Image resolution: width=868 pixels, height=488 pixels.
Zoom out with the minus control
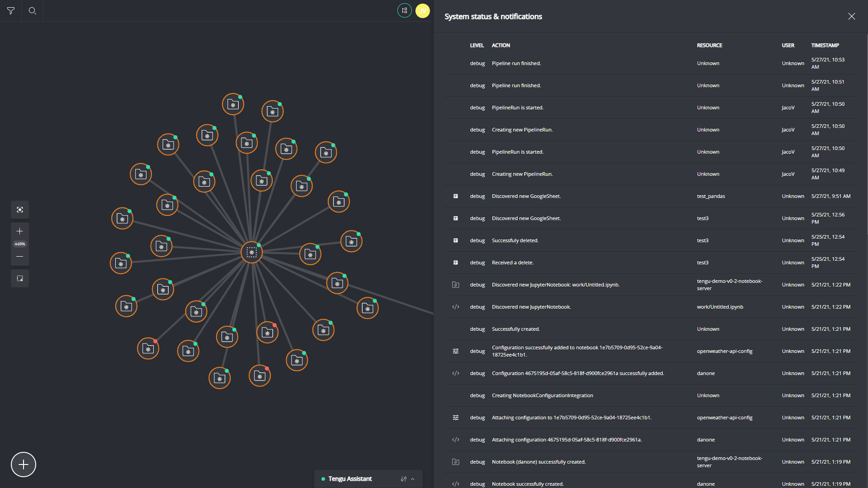coord(20,257)
